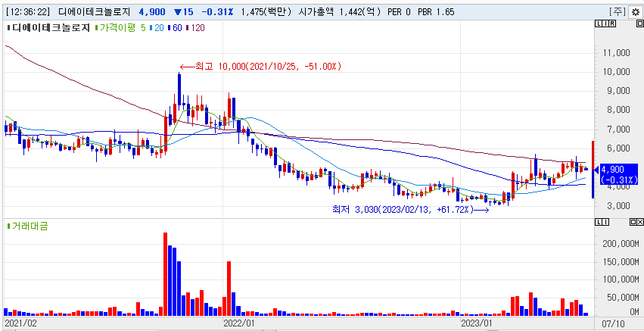This screenshot has height=331, width=644.
Task: Click the 최저 3,030 low price annotation
Action: (411, 210)
